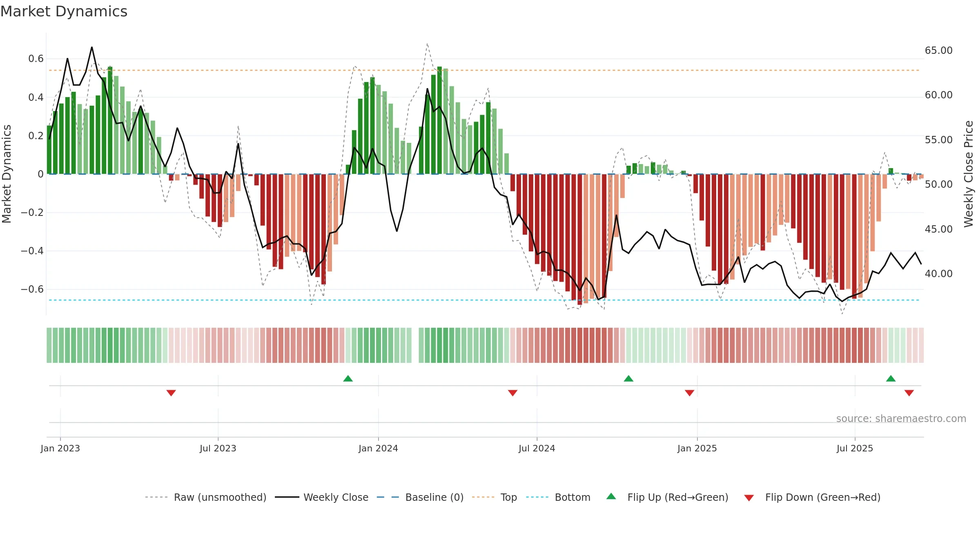
Task: Click the −0.2 left axis tick
Action: pyautogui.click(x=32, y=213)
